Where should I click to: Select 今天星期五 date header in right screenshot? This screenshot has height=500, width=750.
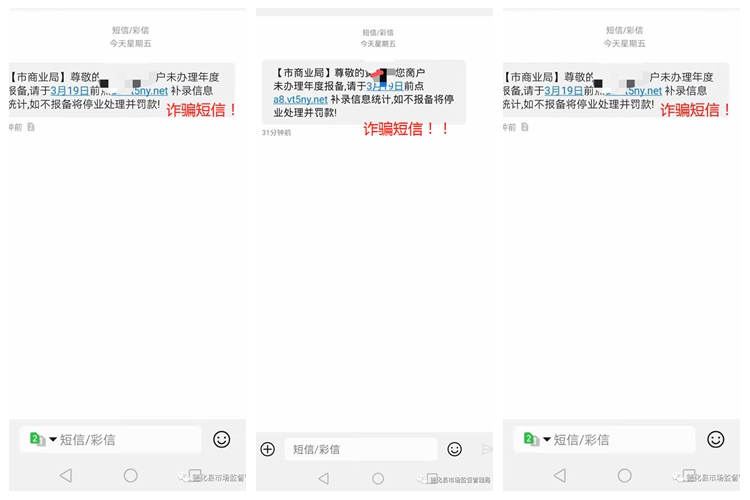pyautogui.click(x=625, y=44)
